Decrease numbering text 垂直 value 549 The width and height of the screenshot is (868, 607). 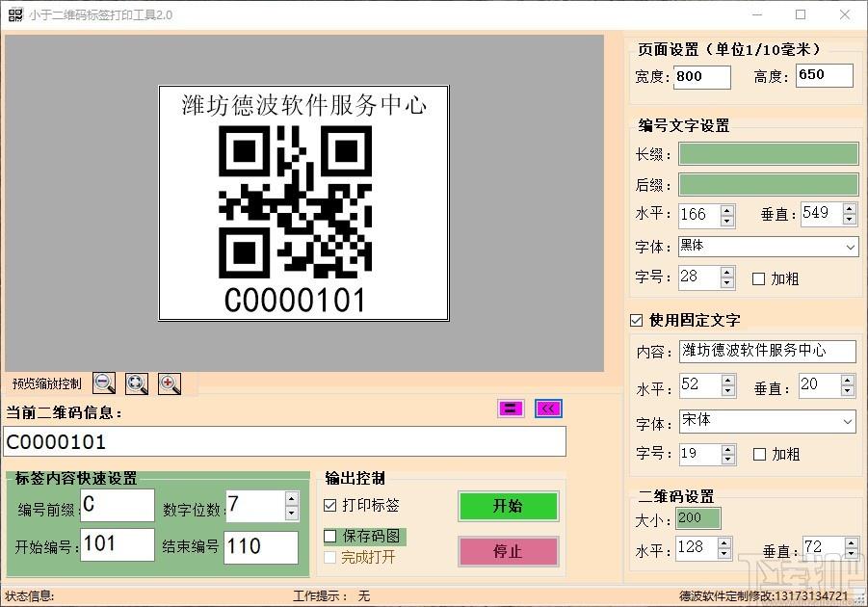tap(850, 220)
